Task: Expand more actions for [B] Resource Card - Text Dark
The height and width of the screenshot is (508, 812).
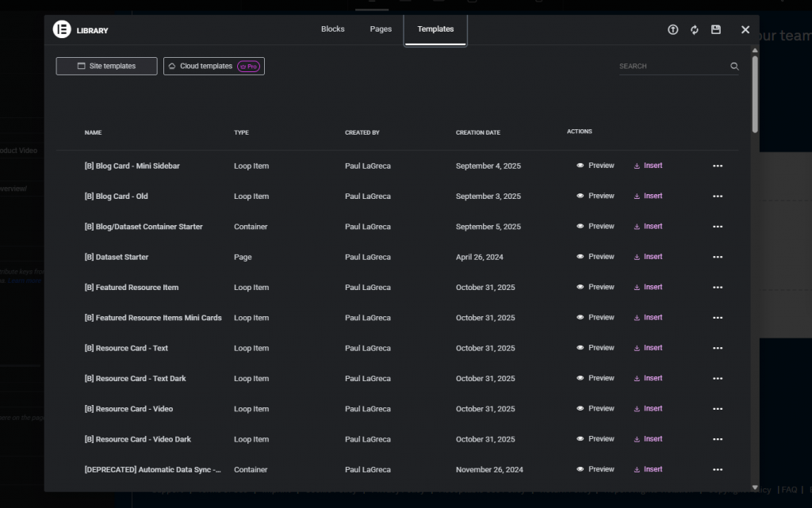Action: [718, 379]
